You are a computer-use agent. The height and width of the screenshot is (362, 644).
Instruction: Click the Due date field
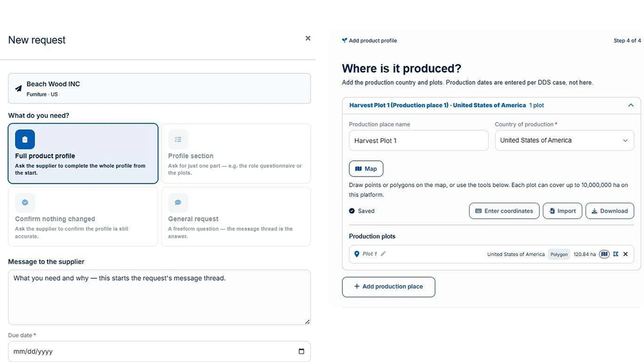(159, 351)
